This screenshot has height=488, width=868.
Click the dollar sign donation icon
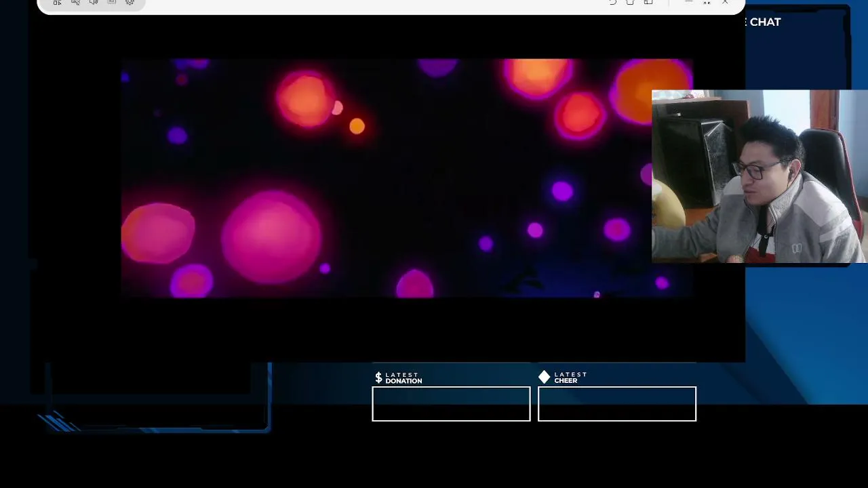click(x=378, y=378)
